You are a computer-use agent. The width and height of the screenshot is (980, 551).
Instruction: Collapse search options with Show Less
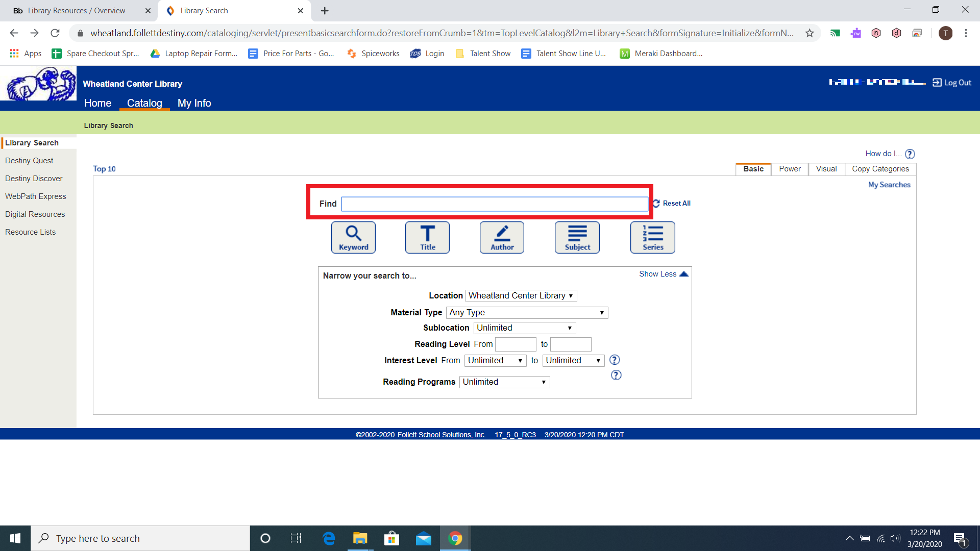[x=663, y=274]
